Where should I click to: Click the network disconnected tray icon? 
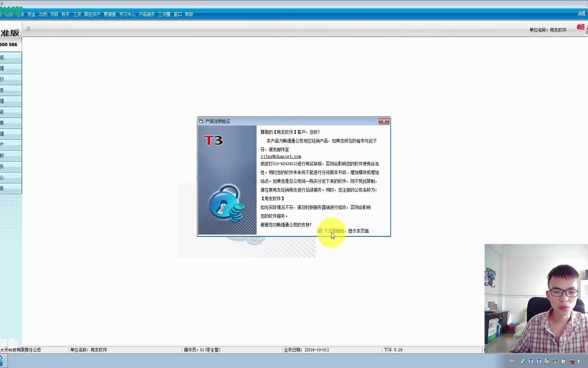pos(572,361)
